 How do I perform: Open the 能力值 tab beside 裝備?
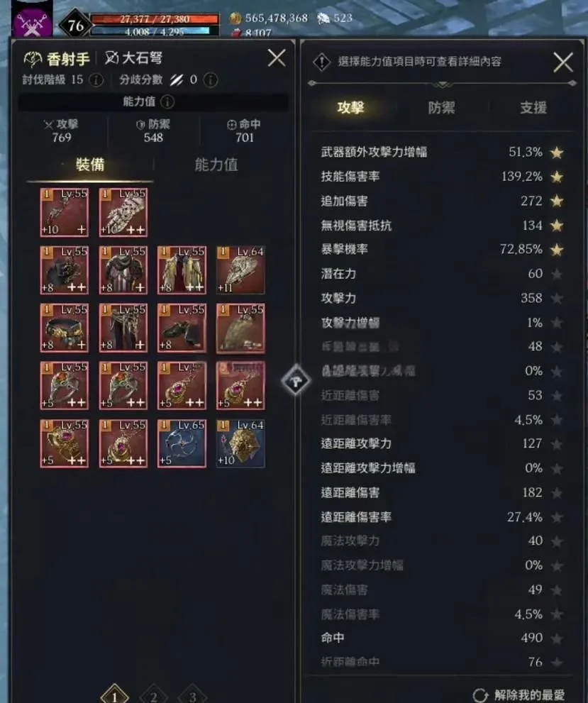216,165
